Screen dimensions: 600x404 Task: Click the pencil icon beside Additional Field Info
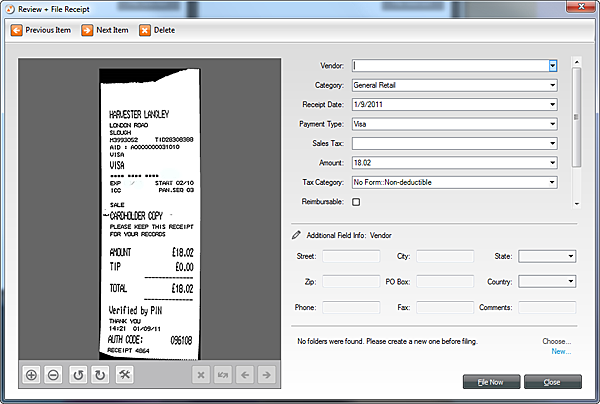click(x=296, y=235)
